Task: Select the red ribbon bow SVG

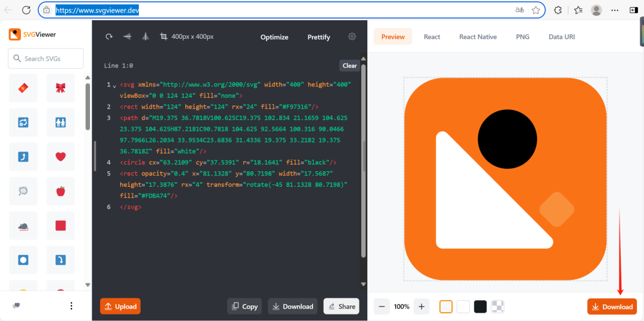Action: pos(61,88)
